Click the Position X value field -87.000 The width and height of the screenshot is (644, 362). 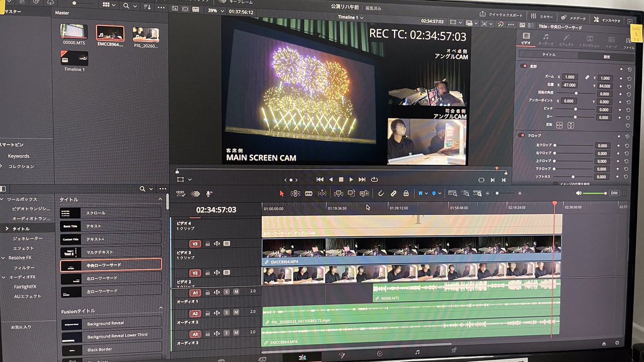pyautogui.click(x=570, y=85)
